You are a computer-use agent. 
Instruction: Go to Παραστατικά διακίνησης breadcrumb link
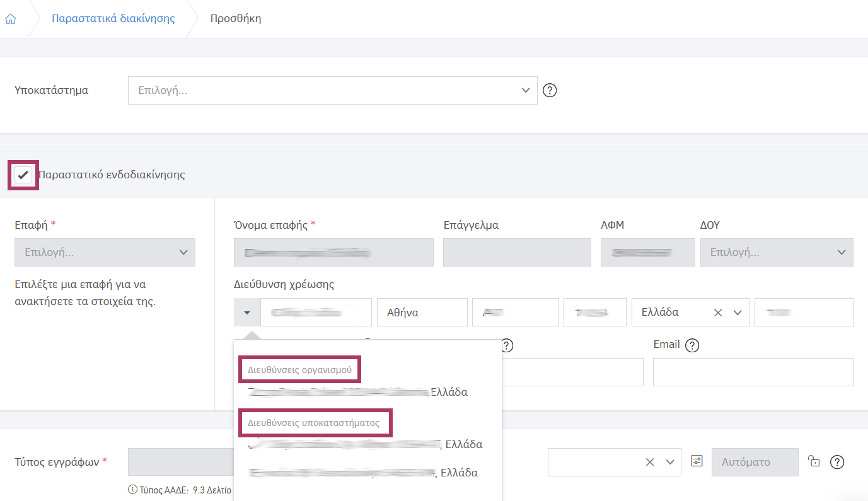coord(113,18)
